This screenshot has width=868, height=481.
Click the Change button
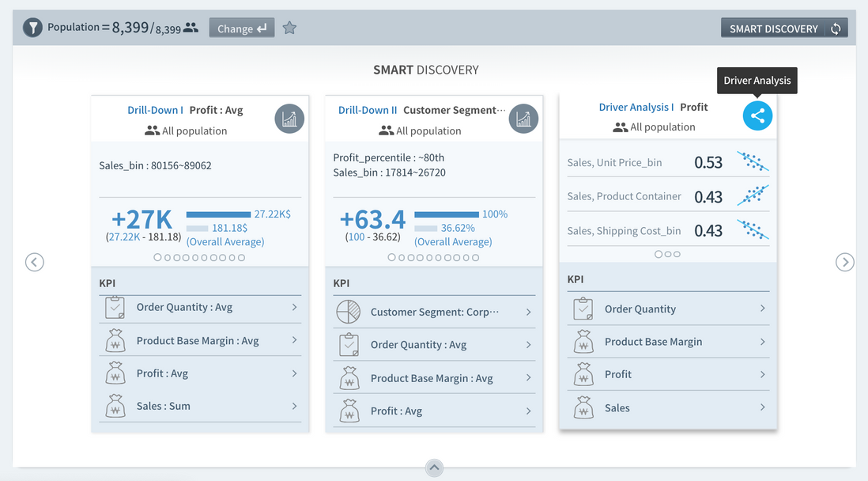pyautogui.click(x=242, y=28)
